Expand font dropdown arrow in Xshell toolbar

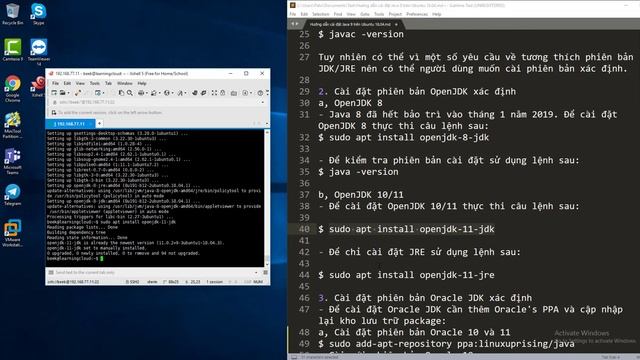[x=185, y=93]
